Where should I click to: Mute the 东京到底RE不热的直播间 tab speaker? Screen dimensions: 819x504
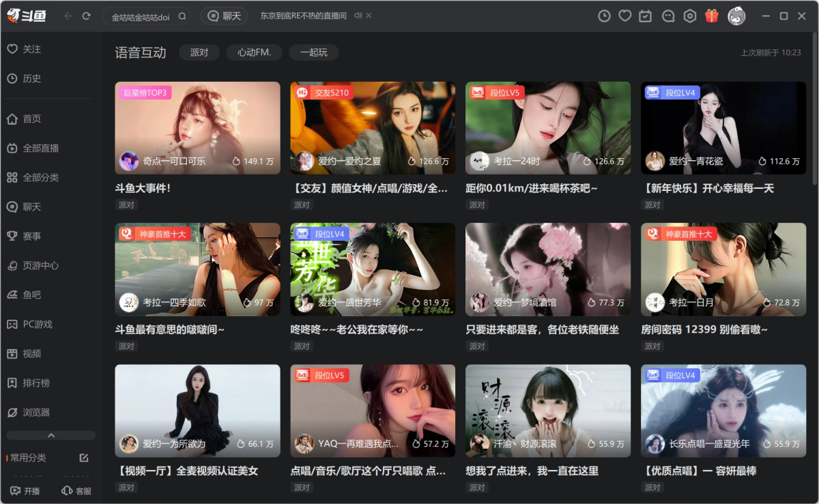pyautogui.click(x=358, y=16)
